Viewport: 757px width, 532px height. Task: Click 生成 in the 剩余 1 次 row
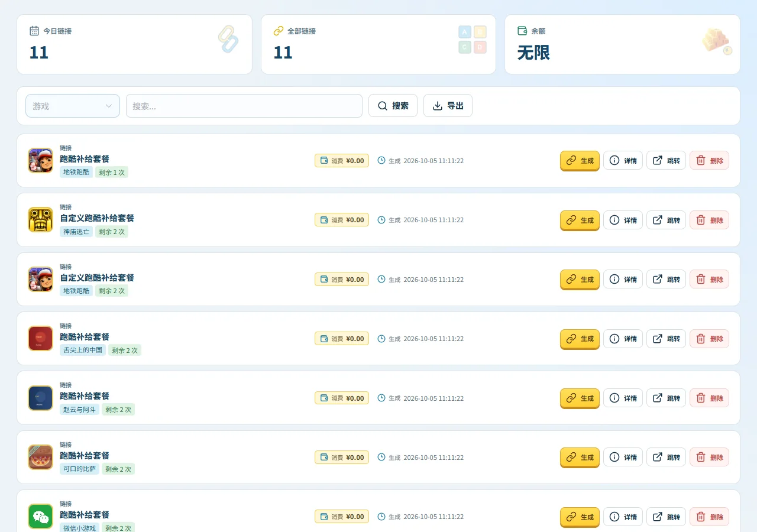tap(580, 160)
